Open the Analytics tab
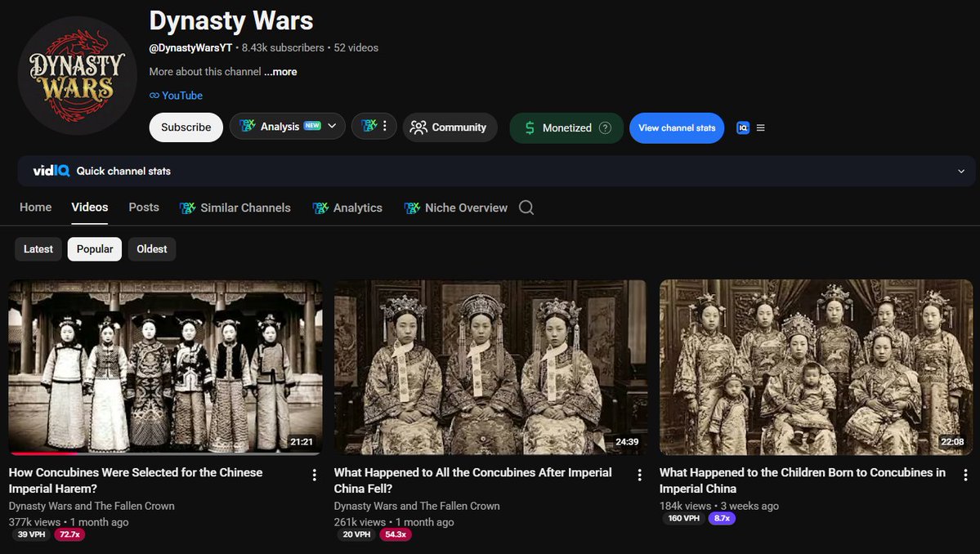 coord(347,208)
